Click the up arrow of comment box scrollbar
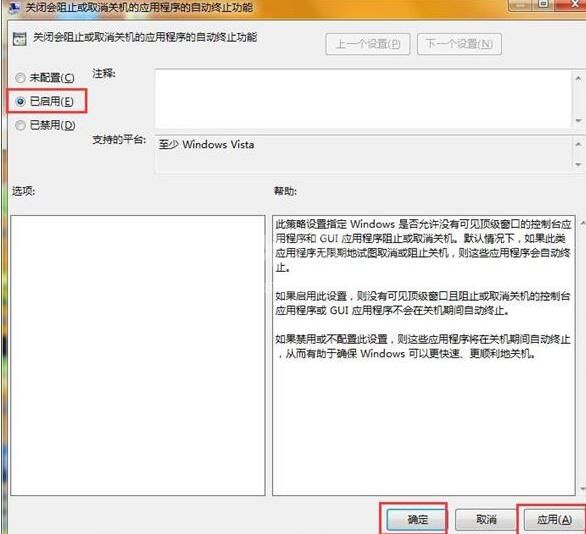586x534 pixels. coord(578,78)
